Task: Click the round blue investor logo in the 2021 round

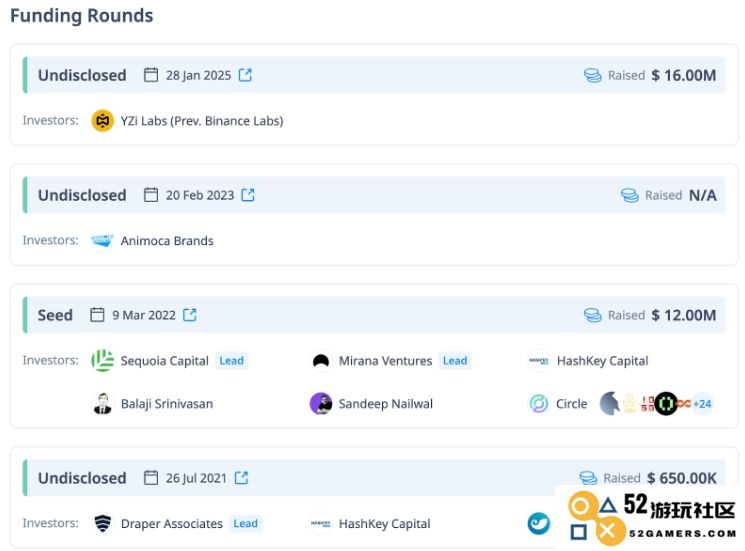Action: coord(539,523)
